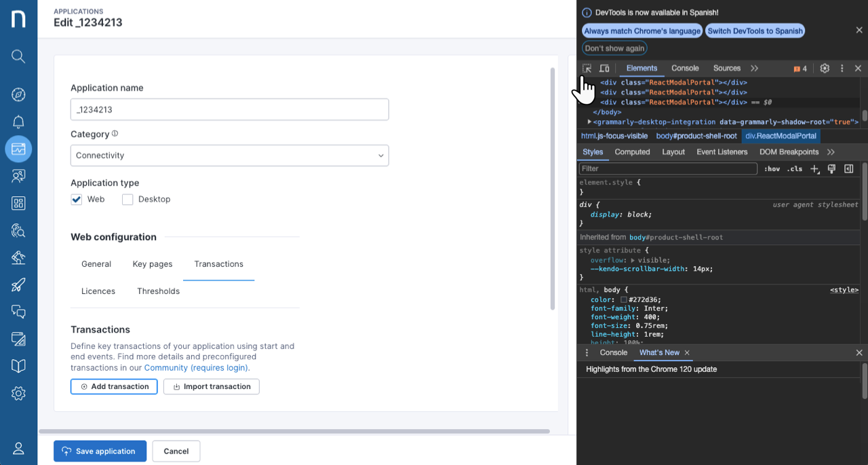Open the alerts bell icon in sidebar
Image resolution: width=868 pixels, height=465 pixels.
tap(18, 122)
